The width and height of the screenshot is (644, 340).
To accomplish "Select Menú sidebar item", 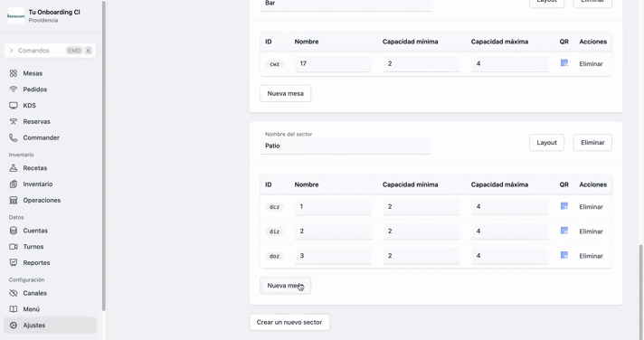I will pyautogui.click(x=32, y=308).
